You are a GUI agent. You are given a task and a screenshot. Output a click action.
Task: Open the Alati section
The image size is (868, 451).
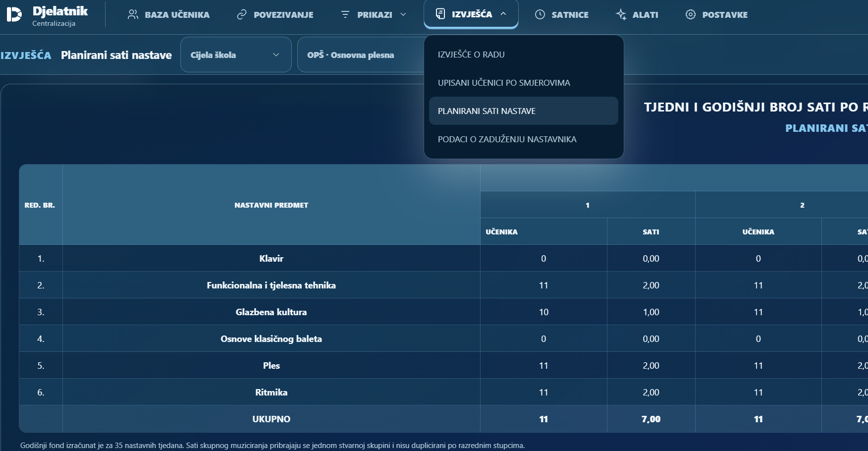637,14
